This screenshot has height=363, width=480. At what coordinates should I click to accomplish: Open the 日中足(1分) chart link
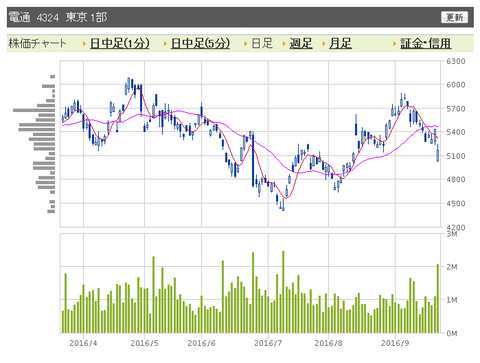(120, 43)
